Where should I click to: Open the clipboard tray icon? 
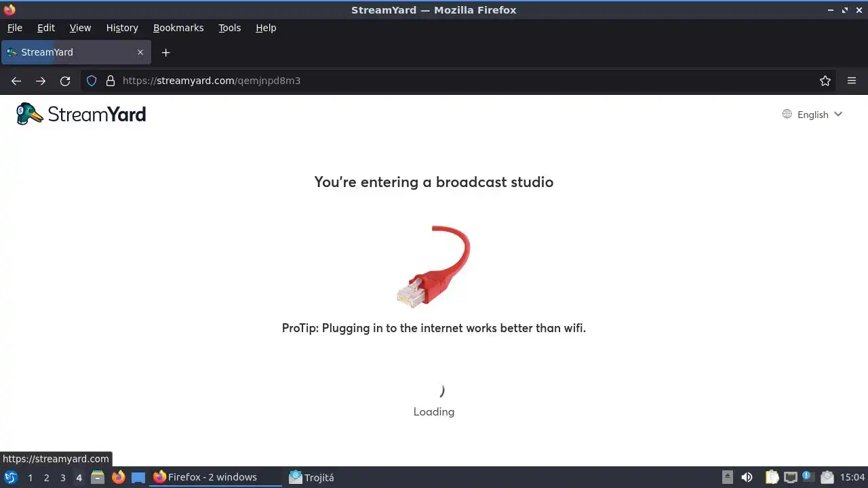click(x=772, y=477)
